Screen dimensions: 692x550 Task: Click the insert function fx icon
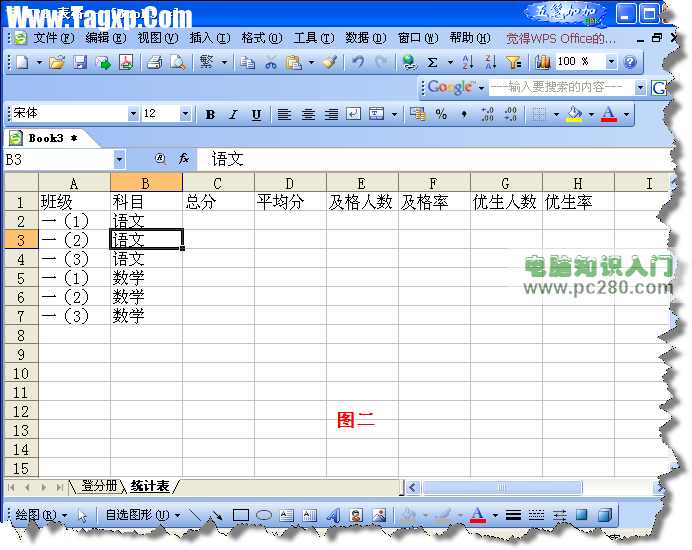tap(184, 159)
